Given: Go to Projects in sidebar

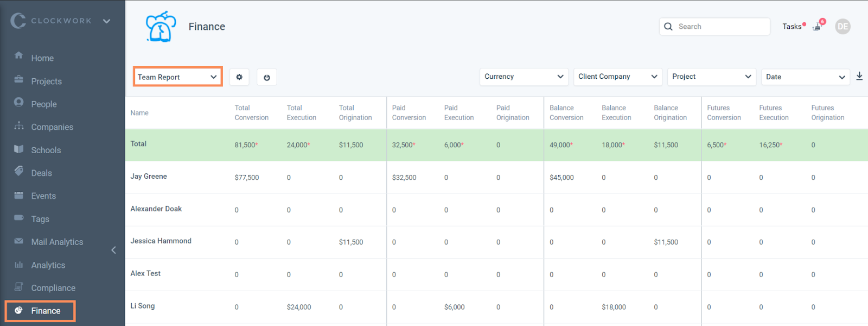Looking at the screenshot, I should tap(46, 81).
